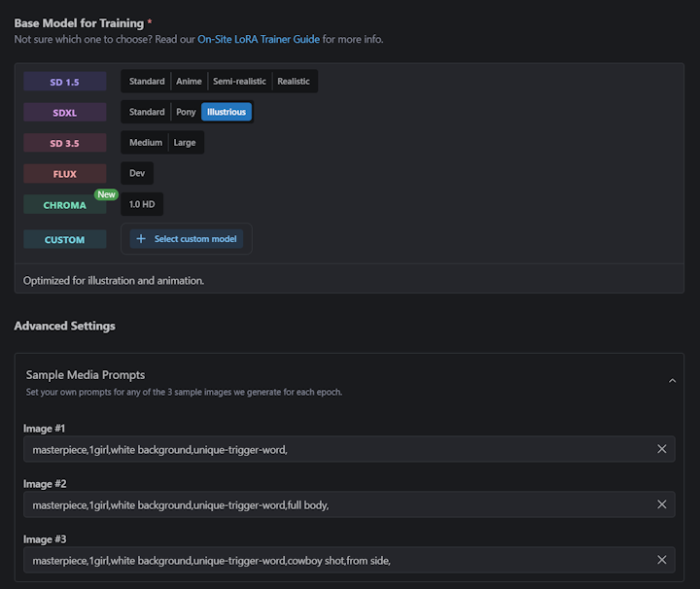Viewport: 700px width, 589px height.
Task: Select SD 3.5 Medium model
Action: 146,143
